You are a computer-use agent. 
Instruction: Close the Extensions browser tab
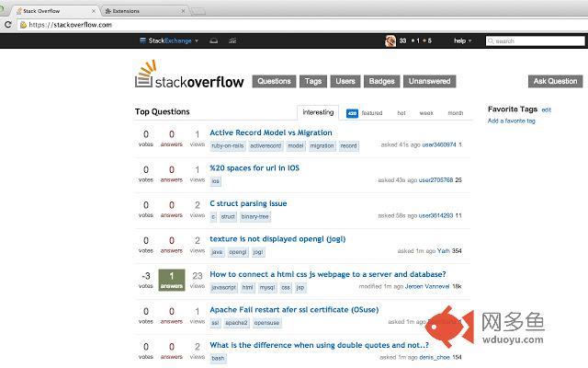pyautogui.click(x=183, y=11)
